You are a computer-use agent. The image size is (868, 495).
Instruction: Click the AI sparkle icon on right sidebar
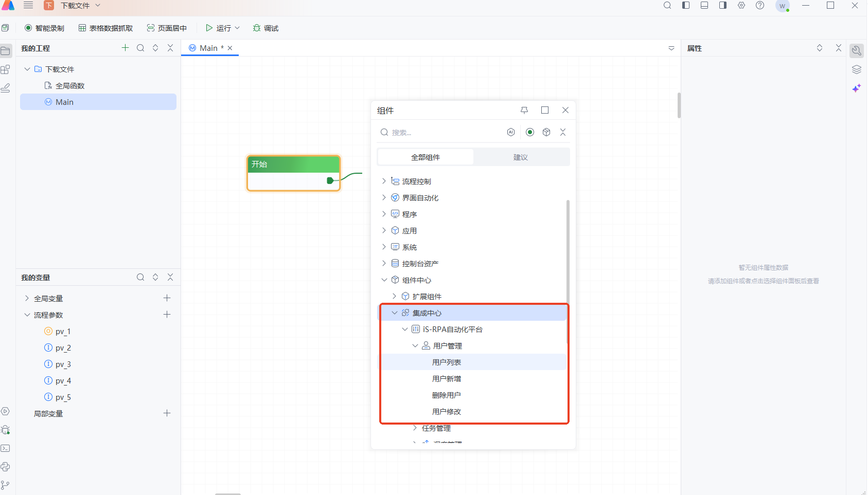[856, 88]
